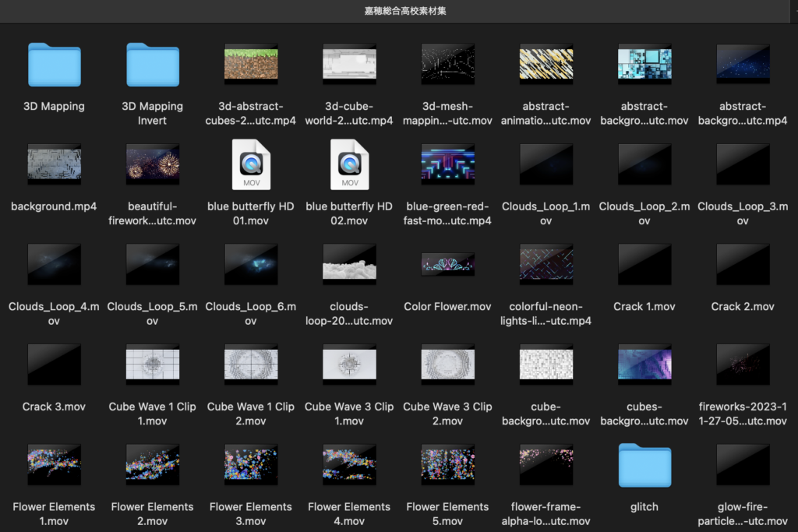
Task: Click the Crack 2.mov file name label
Action: click(x=742, y=306)
